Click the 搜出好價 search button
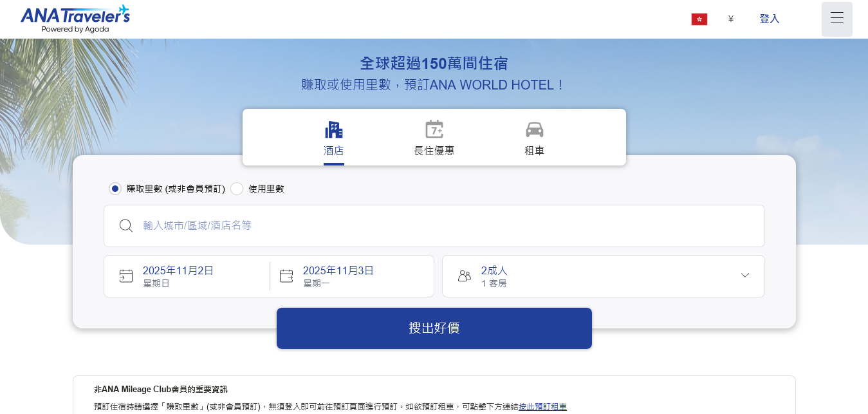The height and width of the screenshot is (414, 868). pyautogui.click(x=434, y=328)
